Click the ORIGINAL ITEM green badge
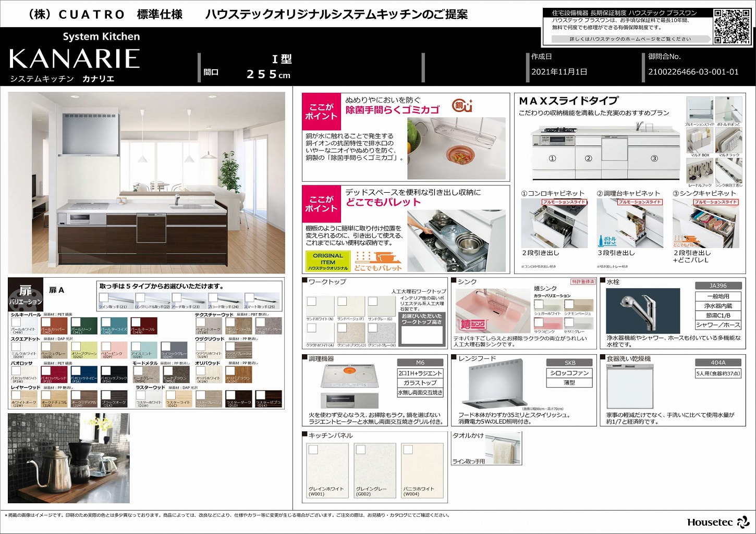This screenshot has width=756, height=534. click(x=328, y=262)
